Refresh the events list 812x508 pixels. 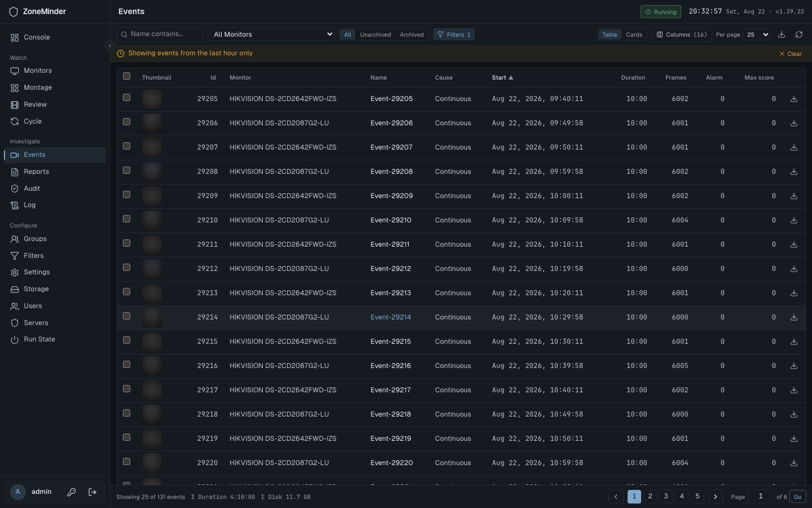point(799,34)
